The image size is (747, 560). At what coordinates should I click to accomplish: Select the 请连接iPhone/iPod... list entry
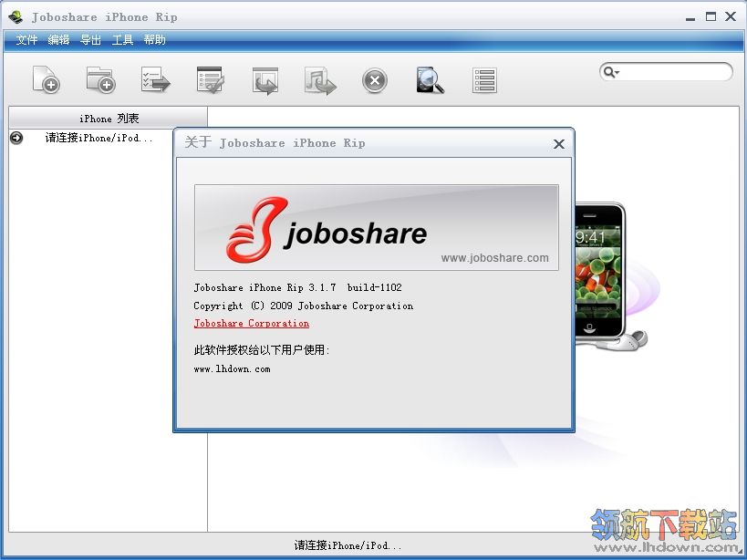point(99,138)
